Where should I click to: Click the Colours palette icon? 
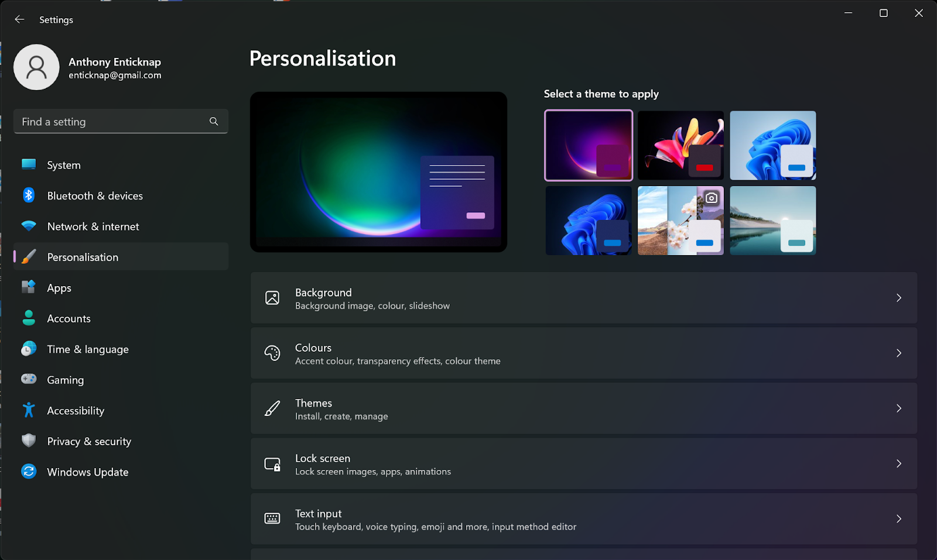pyautogui.click(x=272, y=353)
